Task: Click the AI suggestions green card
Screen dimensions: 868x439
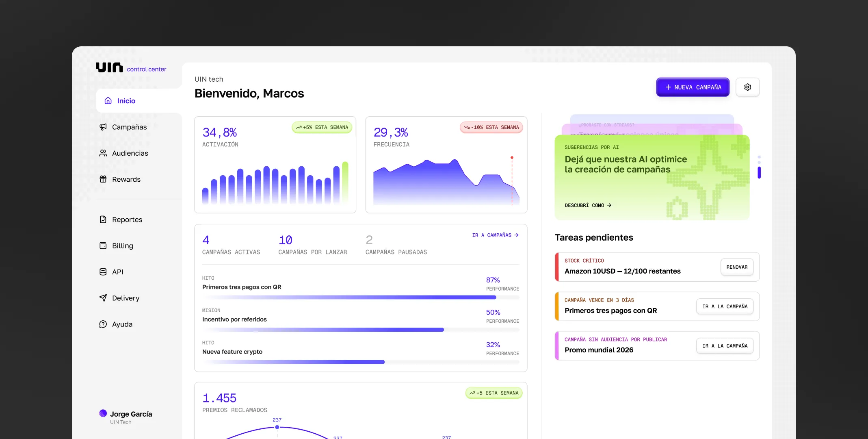Action: (652, 178)
